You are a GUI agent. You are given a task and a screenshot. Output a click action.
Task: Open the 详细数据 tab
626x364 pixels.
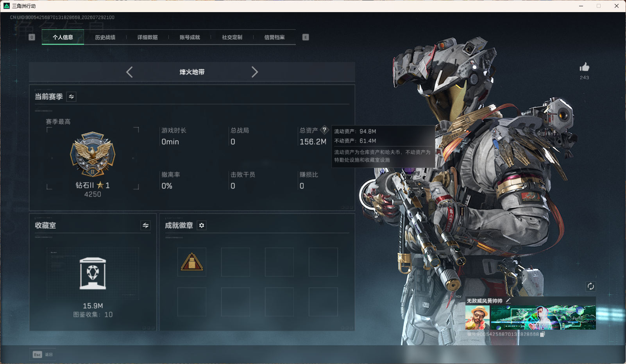point(147,37)
